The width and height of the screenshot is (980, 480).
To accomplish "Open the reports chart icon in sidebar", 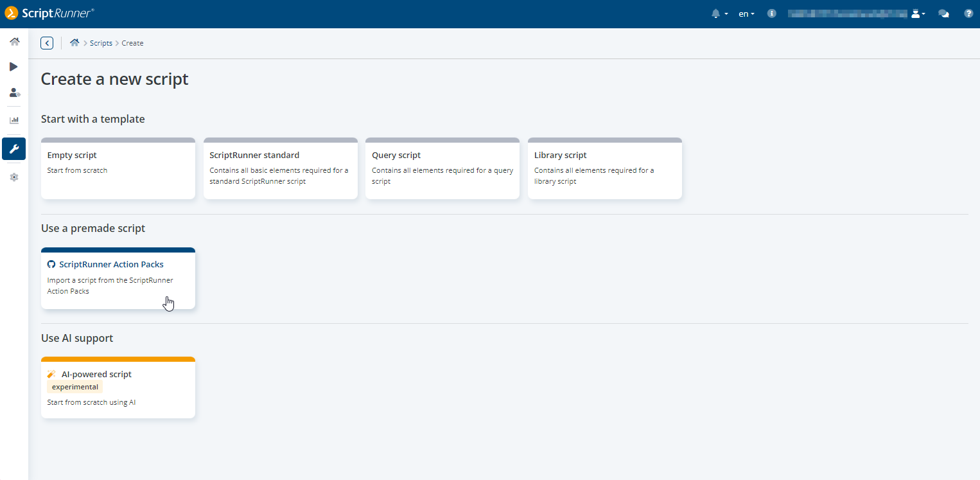I will pos(14,120).
